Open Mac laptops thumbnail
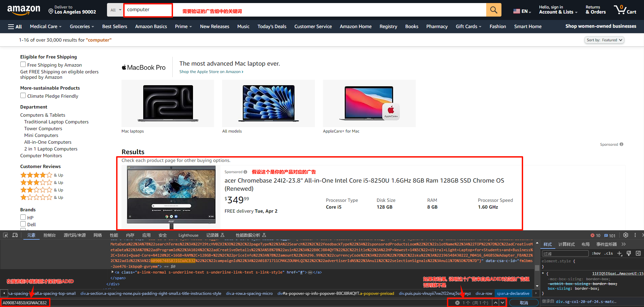Screen dimensions: 644x307 click(168, 103)
